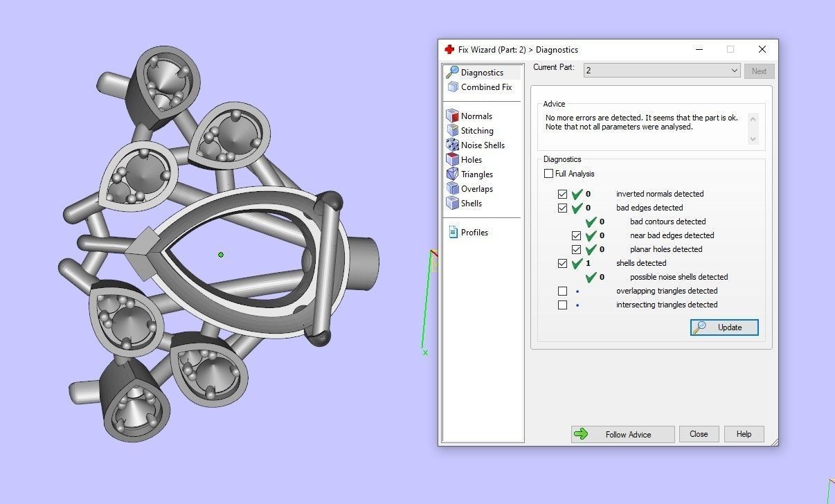Click the "shells detected" count value 1
This screenshot has height=504, width=835.
tap(588, 263)
